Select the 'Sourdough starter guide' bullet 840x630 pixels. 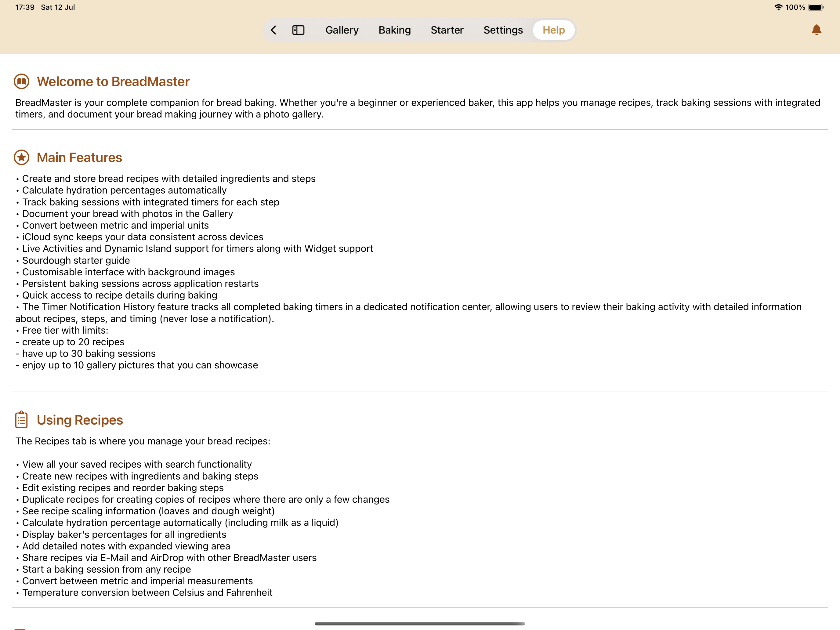pyautogui.click(x=73, y=260)
